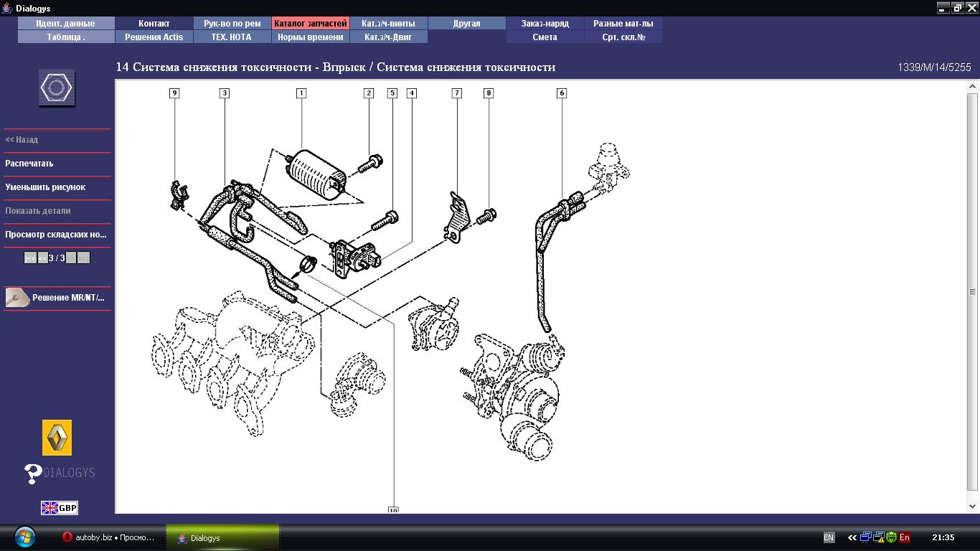The image size is (980, 551).
Task: Switch to Opera autoby.biz taskbar window
Action: coord(108,538)
